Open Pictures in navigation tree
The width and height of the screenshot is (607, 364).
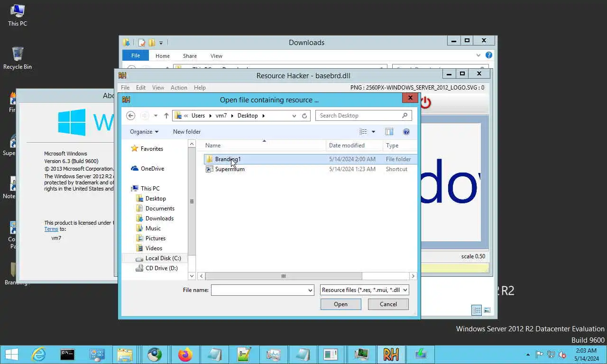(156, 238)
